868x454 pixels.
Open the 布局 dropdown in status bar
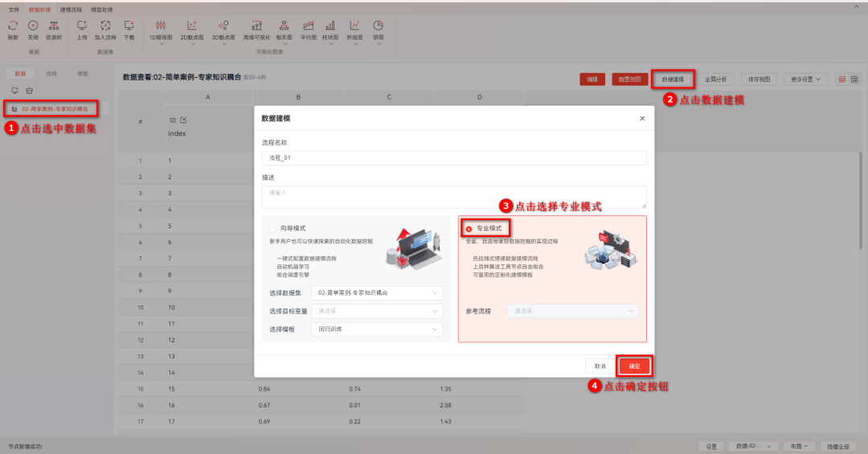pyautogui.click(x=799, y=446)
